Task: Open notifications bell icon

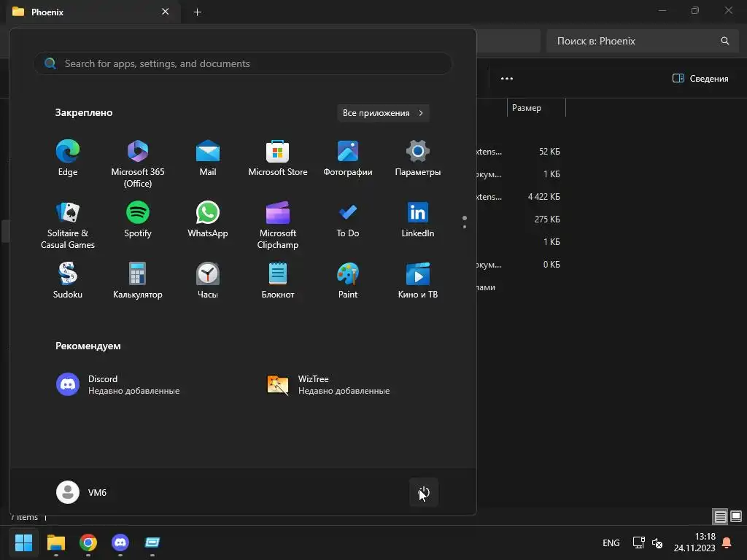Action: pyautogui.click(x=727, y=542)
